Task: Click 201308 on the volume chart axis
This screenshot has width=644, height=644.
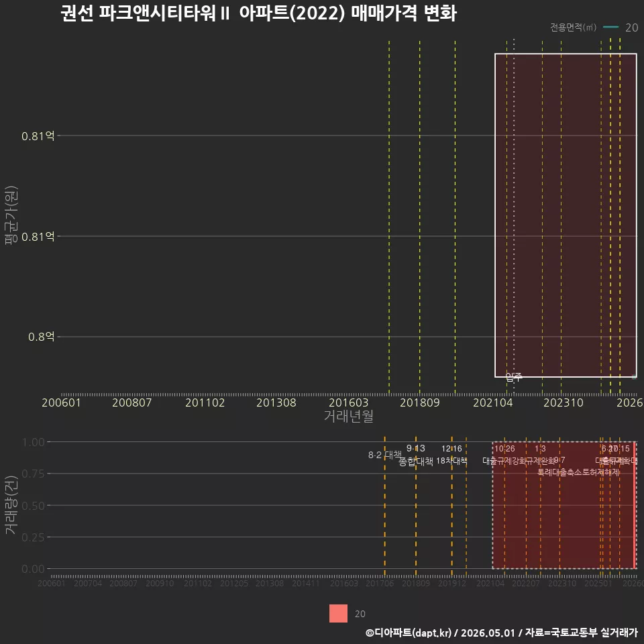Action: (x=270, y=583)
